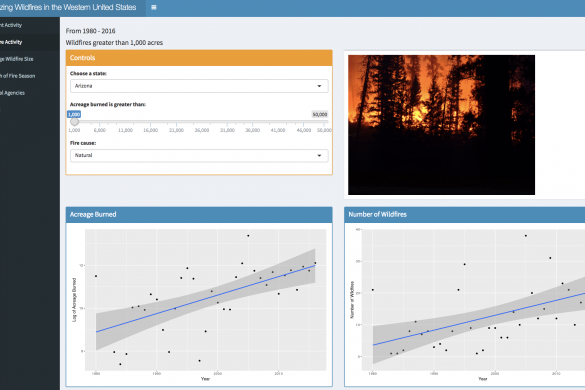Screen dimensions: 585x390
Task: Click the 46,000 tick on acreage slider
Action: [304, 130]
